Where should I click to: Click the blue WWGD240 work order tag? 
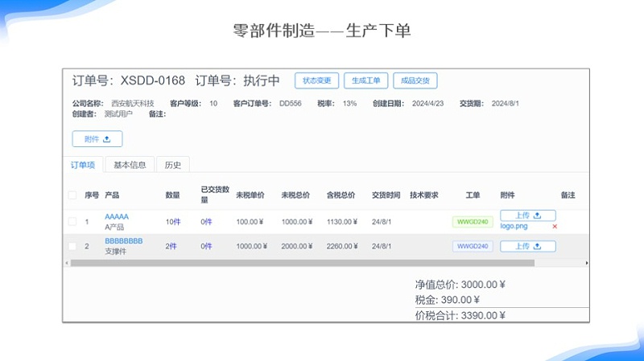point(473,246)
